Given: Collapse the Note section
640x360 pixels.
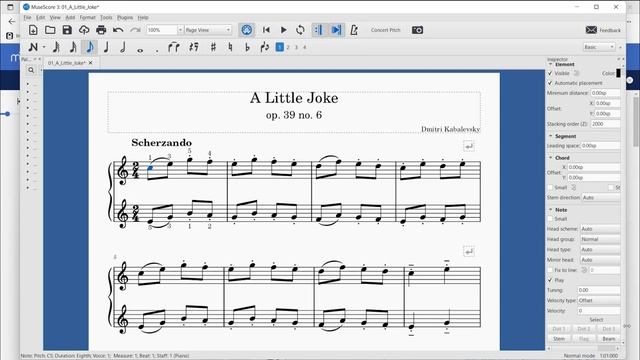Looking at the screenshot, I should (x=551, y=209).
